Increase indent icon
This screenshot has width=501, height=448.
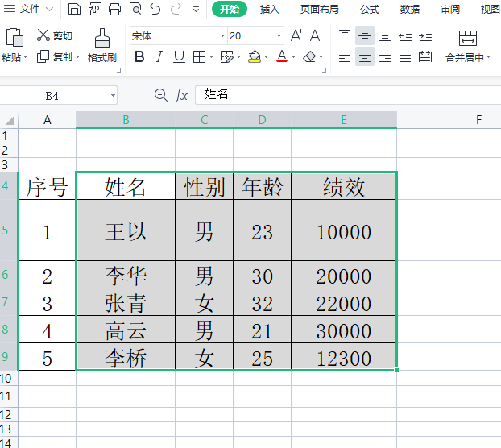pos(425,35)
